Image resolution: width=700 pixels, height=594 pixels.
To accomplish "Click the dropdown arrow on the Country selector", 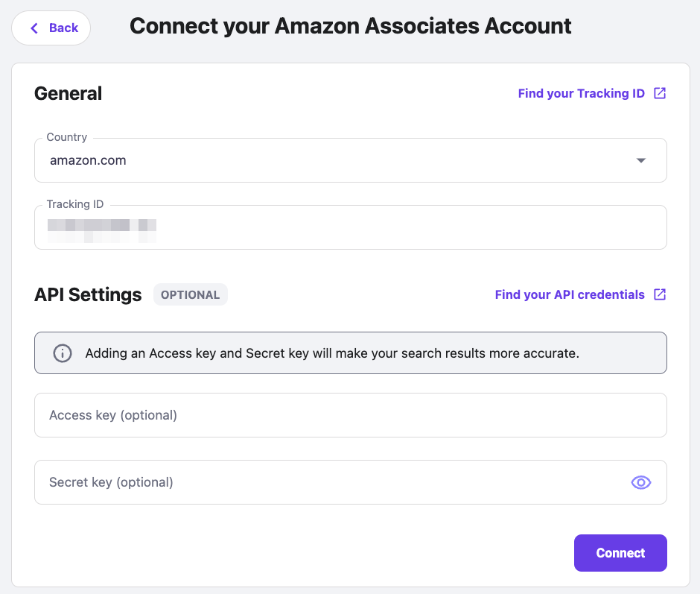I will 640,159.
